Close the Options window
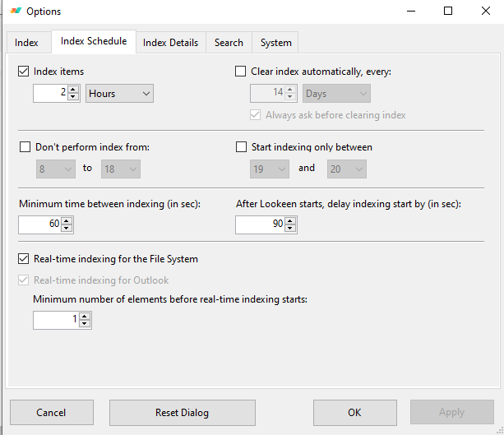This screenshot has height=435, width=504. click(486, 12)
